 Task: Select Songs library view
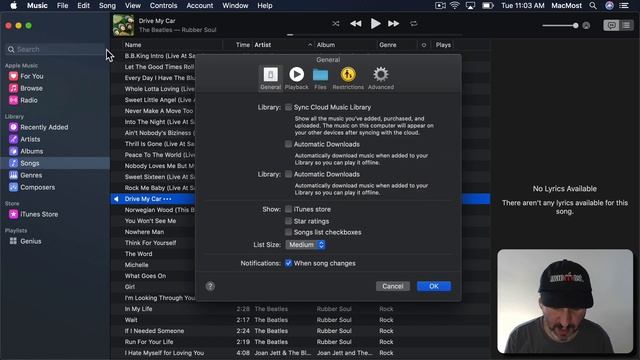coord(55,163)
